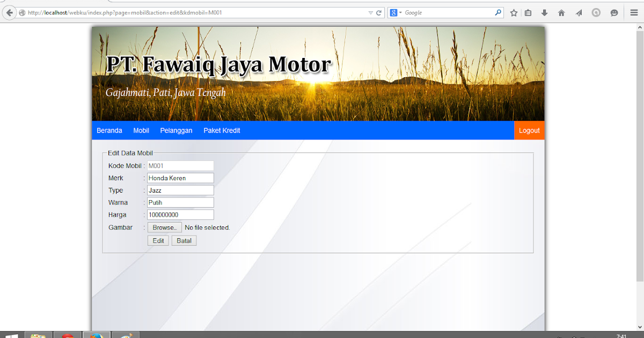
Task: Click the clipboard bookmarks icon in the toolbar
Action: [x=528, y=12]
